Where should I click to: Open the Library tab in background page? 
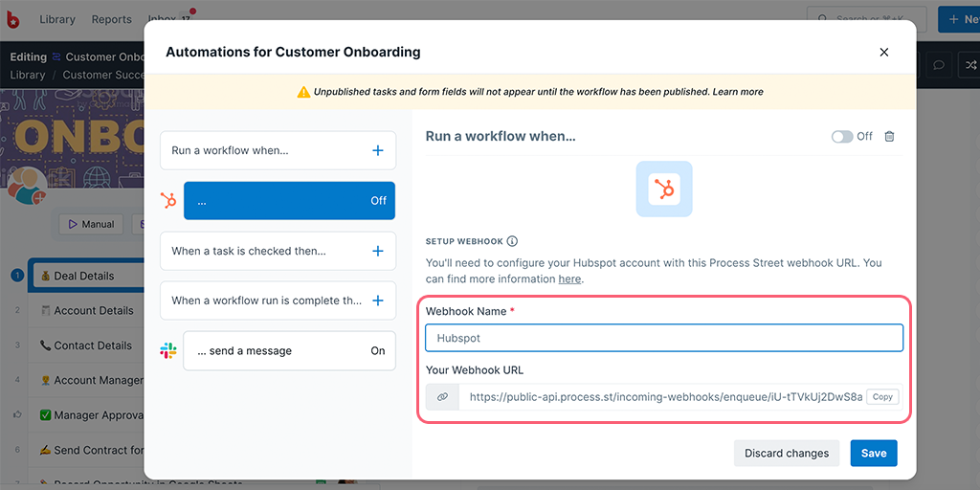click(56, 19)
